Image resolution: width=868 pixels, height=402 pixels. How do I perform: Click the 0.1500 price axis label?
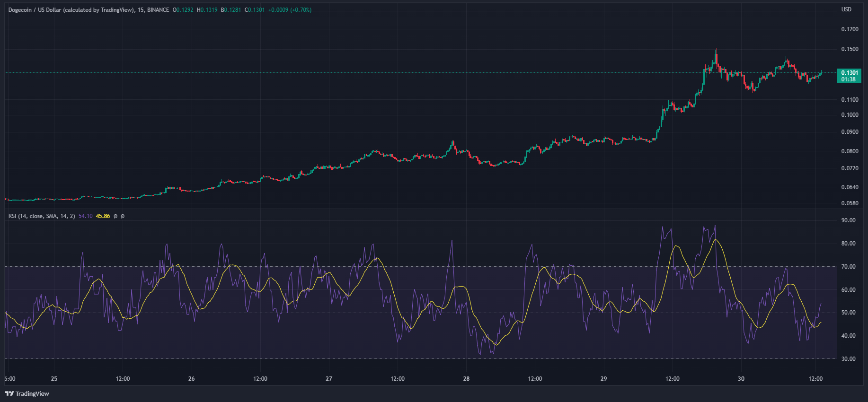pos(849,49)
